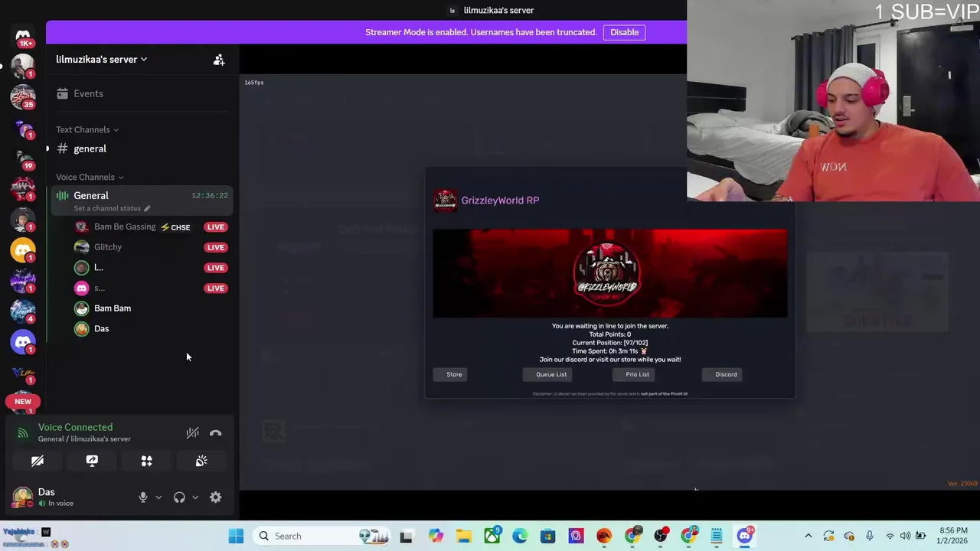Select user Glitchy in voice channel
980x551 pixels.
coord(108,247)
